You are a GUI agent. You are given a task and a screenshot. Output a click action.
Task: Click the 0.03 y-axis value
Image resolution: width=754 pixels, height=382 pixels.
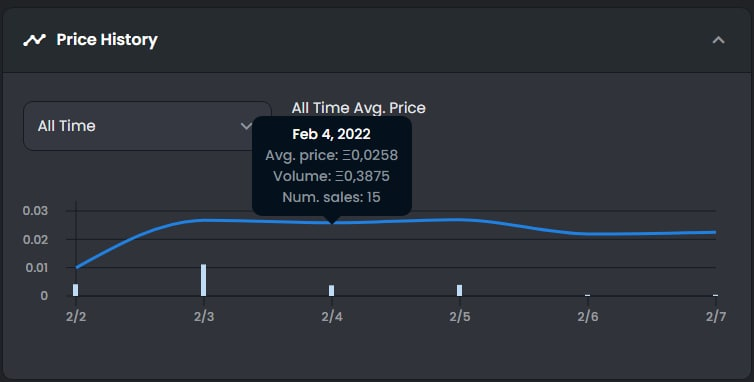pyautogui.click(x=35, y=211)
